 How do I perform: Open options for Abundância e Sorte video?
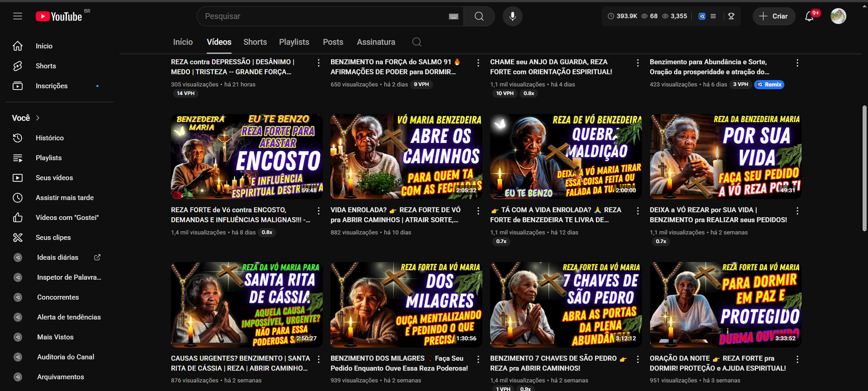pos(797,63)
